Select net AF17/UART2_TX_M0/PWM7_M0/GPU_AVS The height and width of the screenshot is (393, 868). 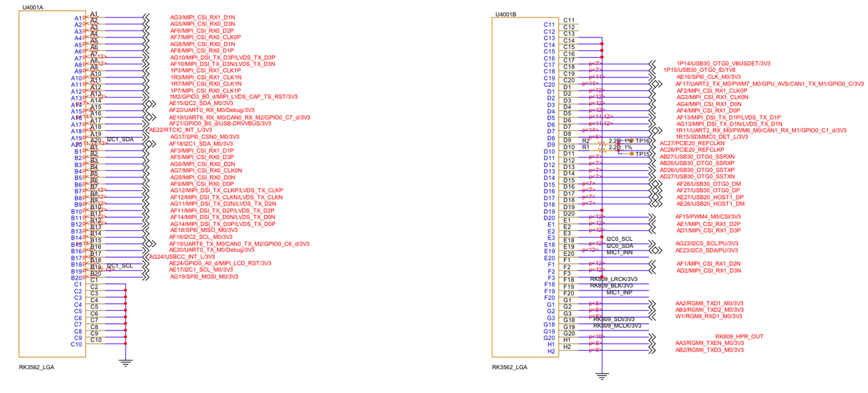pos(770,83)
